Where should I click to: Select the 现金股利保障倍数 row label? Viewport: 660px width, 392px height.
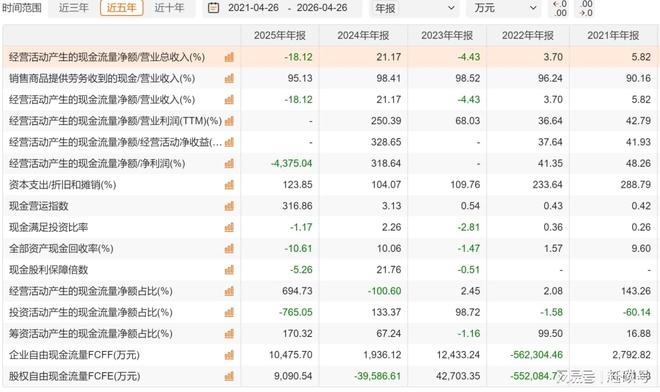pyautogui.click(x=48, y=270)
